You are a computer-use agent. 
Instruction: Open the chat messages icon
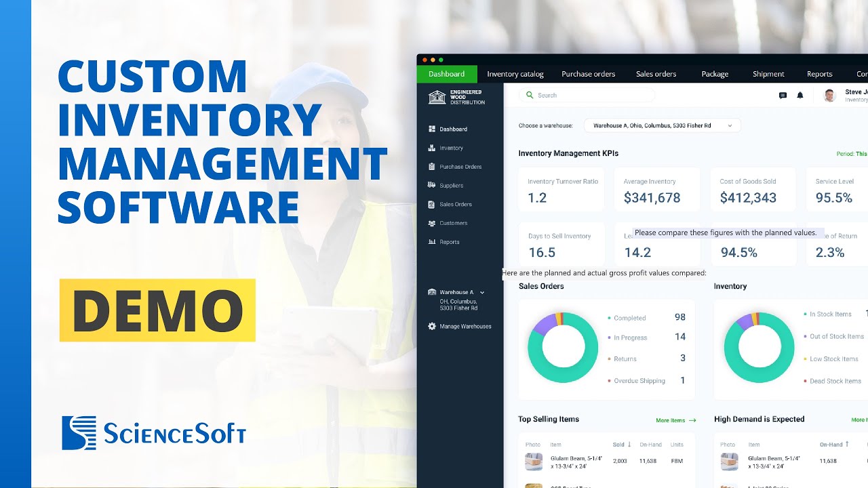point(783,96)
